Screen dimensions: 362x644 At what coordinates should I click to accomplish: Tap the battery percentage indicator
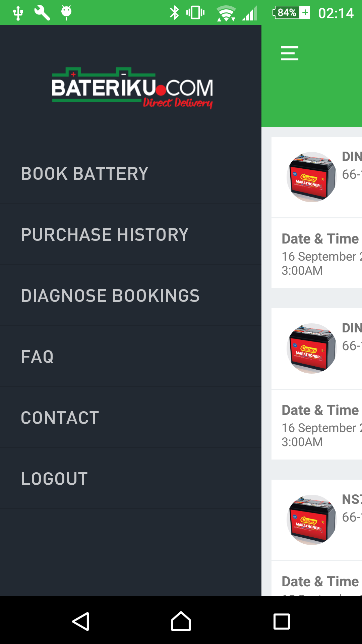pos(291,13)
